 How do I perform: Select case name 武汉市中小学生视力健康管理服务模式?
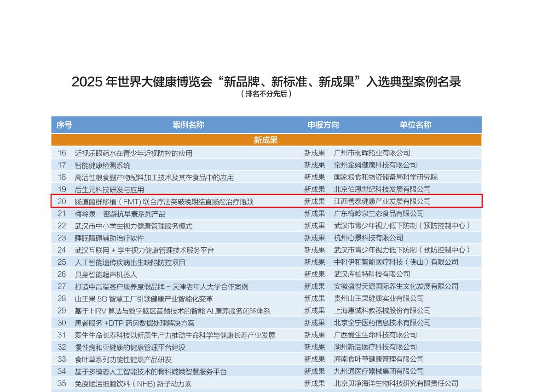click(133, 226)
